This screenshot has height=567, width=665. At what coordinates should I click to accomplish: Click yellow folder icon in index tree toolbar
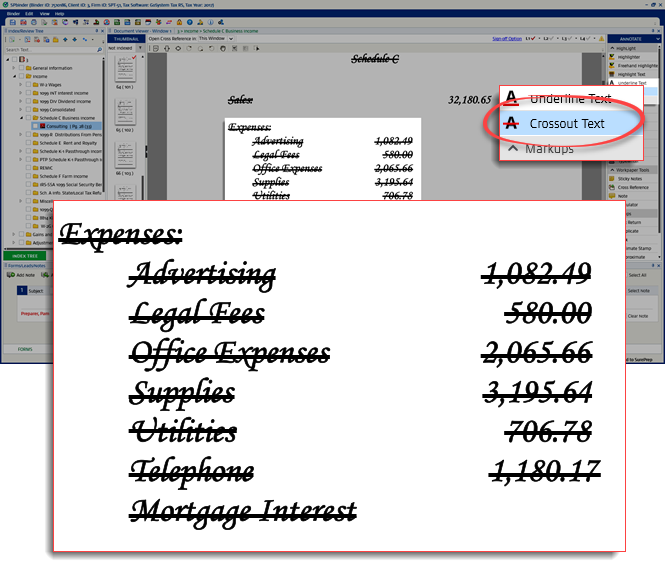(x=56, y=39)
